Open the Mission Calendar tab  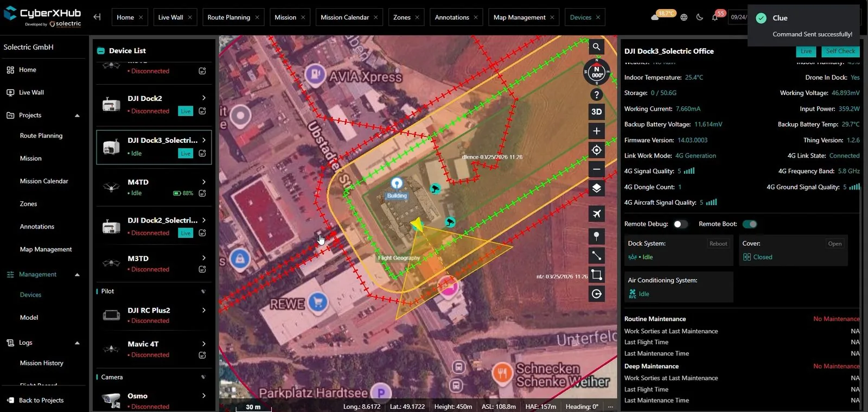[344, 17]
